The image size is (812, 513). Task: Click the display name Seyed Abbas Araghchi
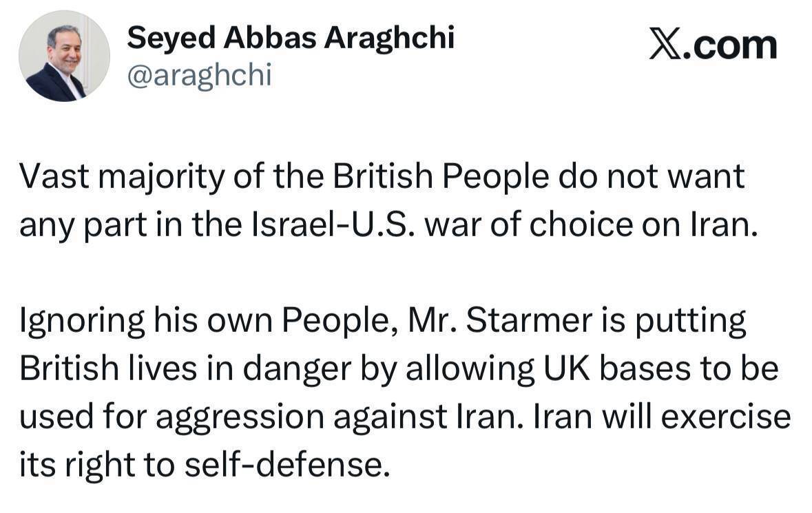click(291, 38)
